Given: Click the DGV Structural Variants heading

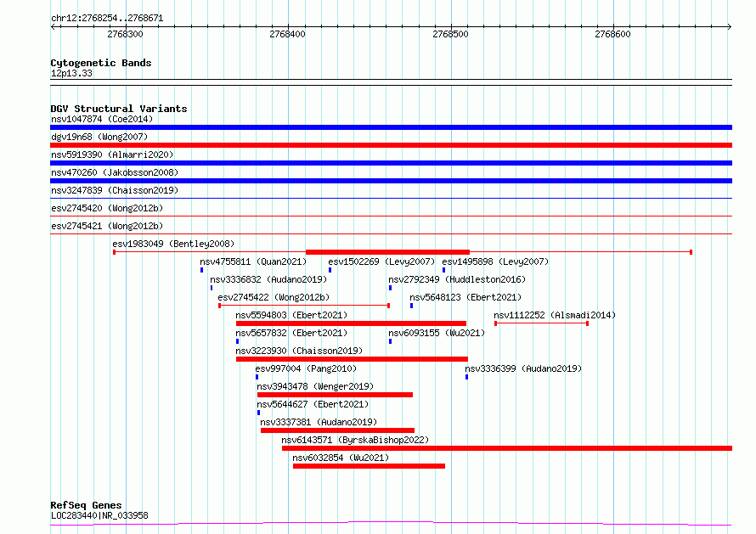Looking at the screenshot, I should [119, 109].
